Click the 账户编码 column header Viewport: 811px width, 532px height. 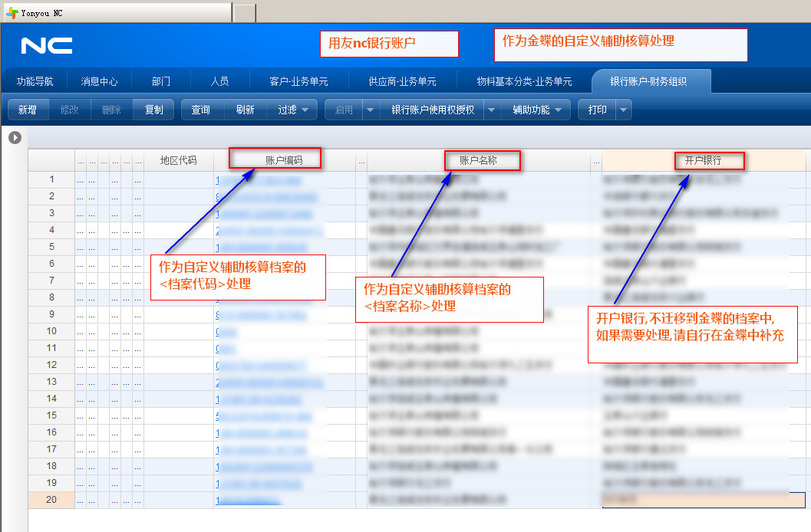283,160
